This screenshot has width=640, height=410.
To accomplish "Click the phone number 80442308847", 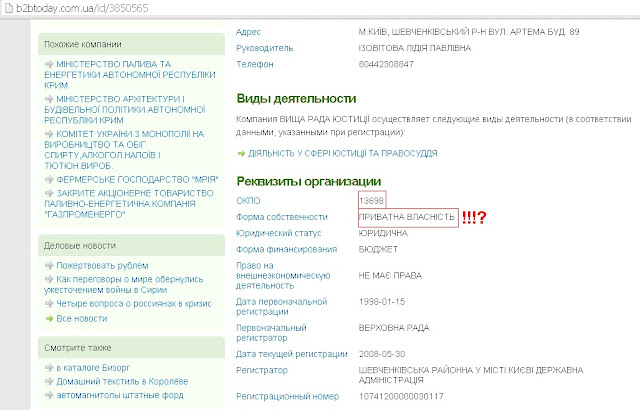I will (386, 64).
